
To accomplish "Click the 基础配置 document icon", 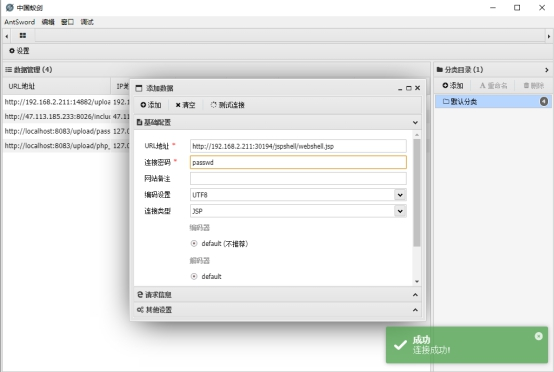I will pyautogui.click(x=140, y=123).
